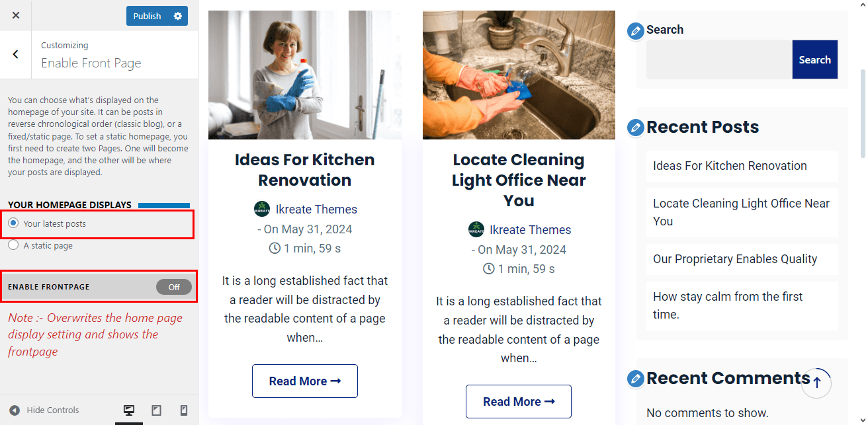Image resolution: width=868 pixels, height=425 pixels.
Task: Open the Kitchen Renovation post thumbnail image
Action: point(304,75)
